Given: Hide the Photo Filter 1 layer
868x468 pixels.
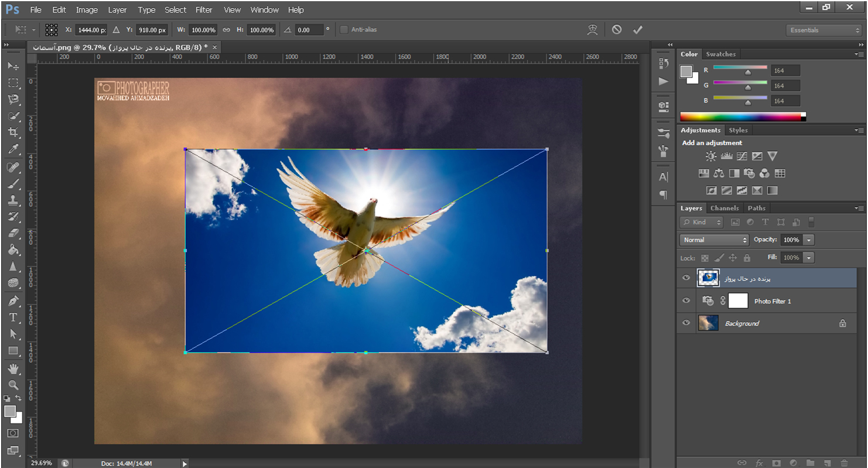Looking at the screenshot, I should click(x=686, y=301).
